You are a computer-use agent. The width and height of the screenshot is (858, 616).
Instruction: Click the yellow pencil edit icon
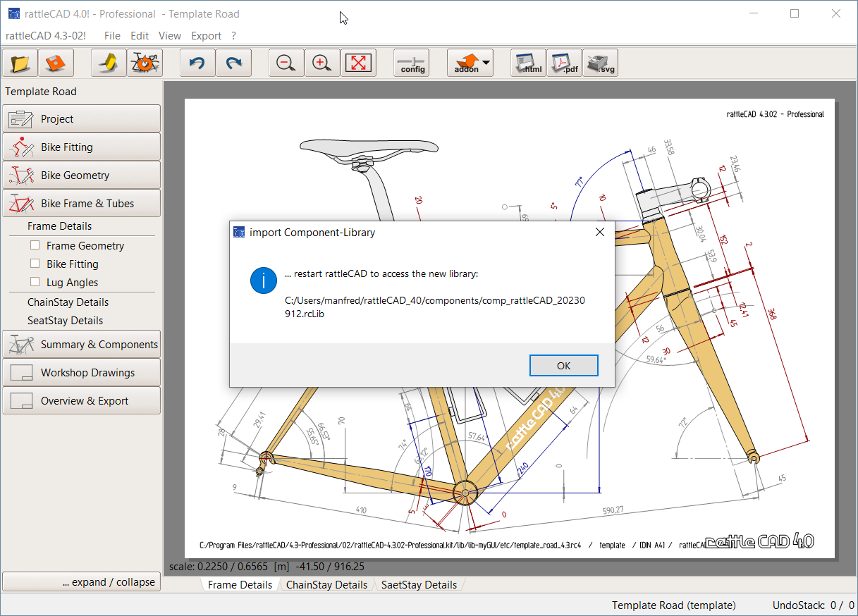[109, 63]
